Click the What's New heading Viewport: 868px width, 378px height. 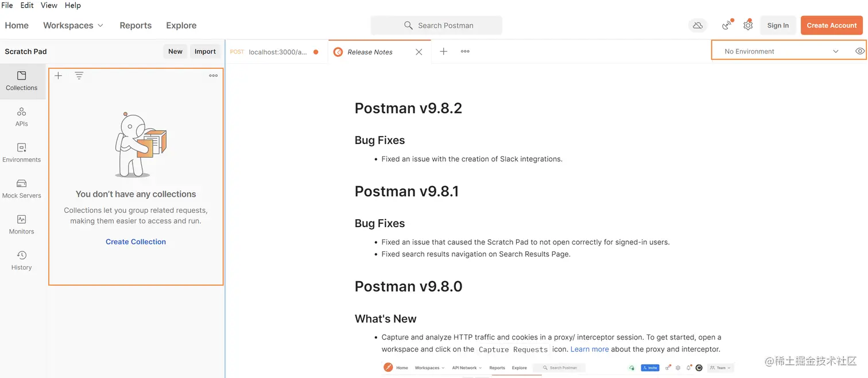[x=385, y=319]
